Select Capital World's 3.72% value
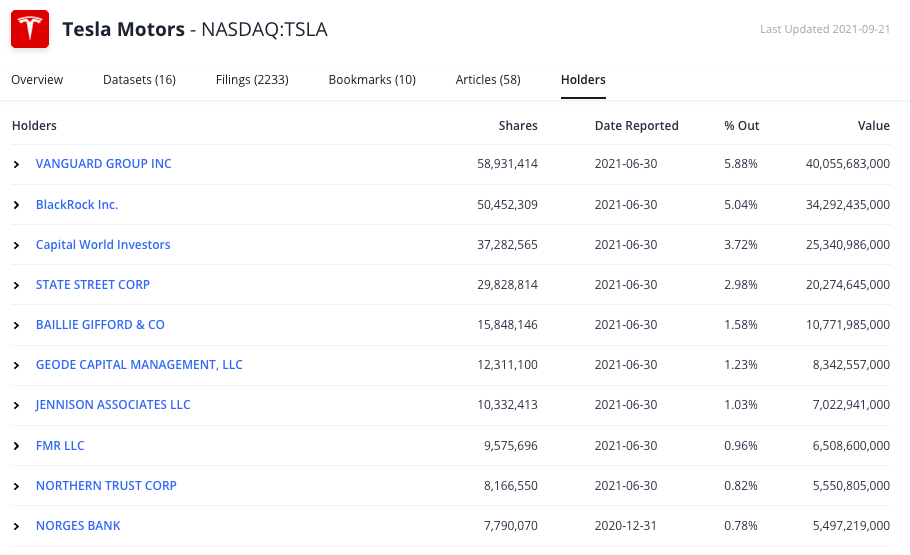 [741, 244]
